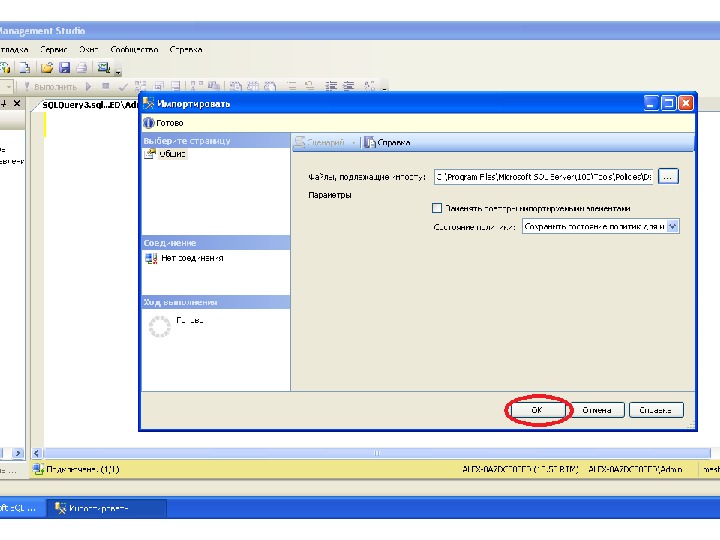The height and width of the screenshot is (540, 720).
Task: Click Выполнить (Execute) in query toolbar
Action: [51, 86]
